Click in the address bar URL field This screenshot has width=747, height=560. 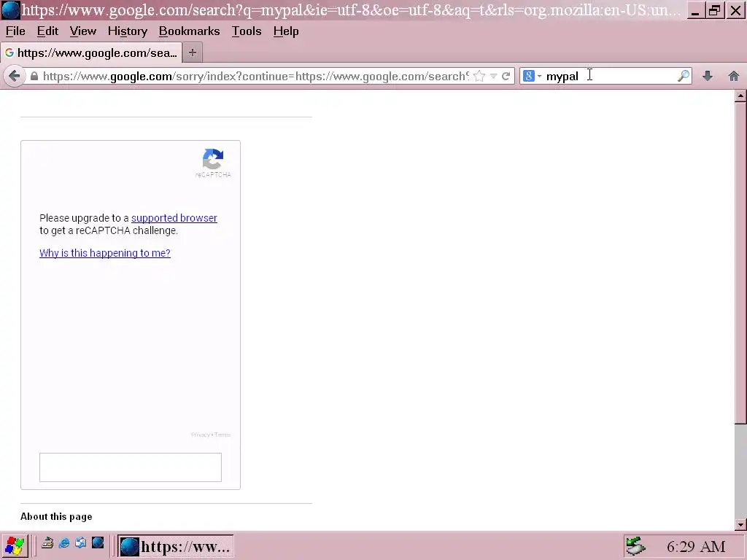tap(256, 76)
